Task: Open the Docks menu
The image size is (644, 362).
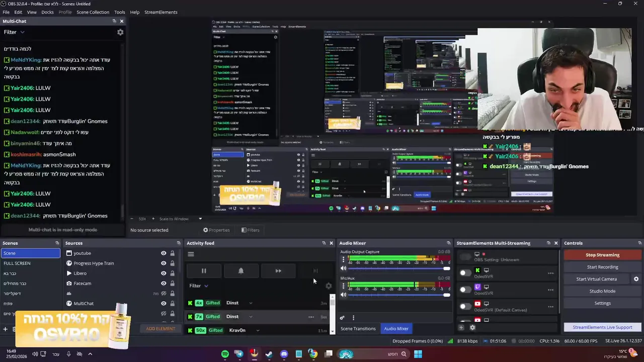Action: click(47, 12)
